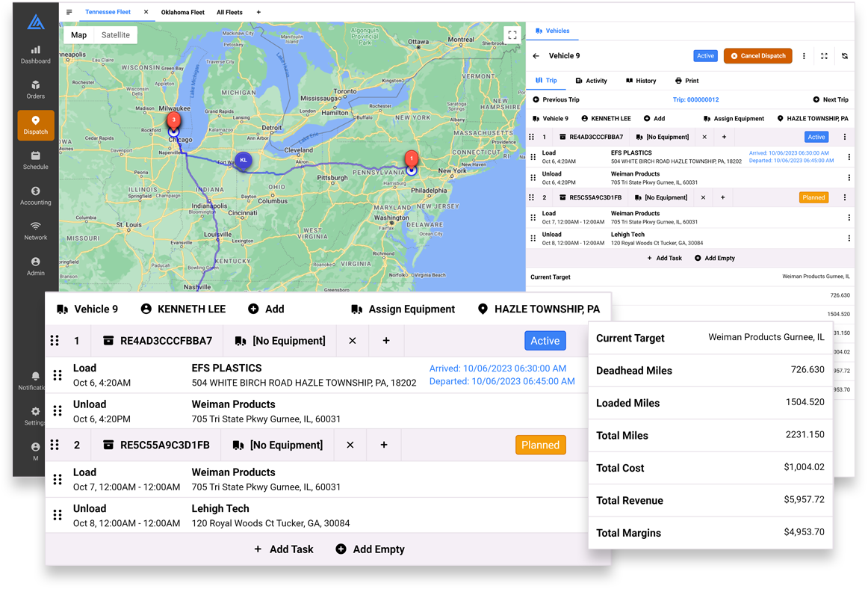868x589 pixels.
Task: Click the Active status badge by Vehicle 9
Action: coord(705,56)
